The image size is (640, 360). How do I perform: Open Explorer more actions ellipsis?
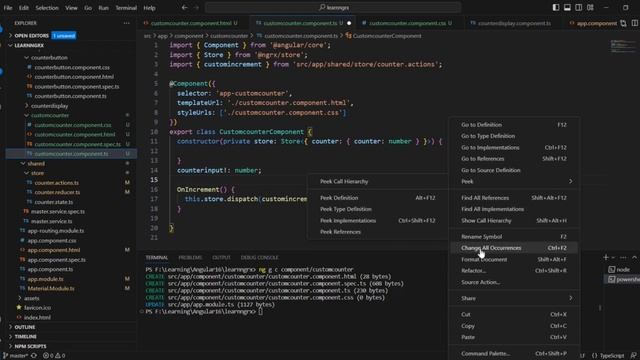click(127, 23)
